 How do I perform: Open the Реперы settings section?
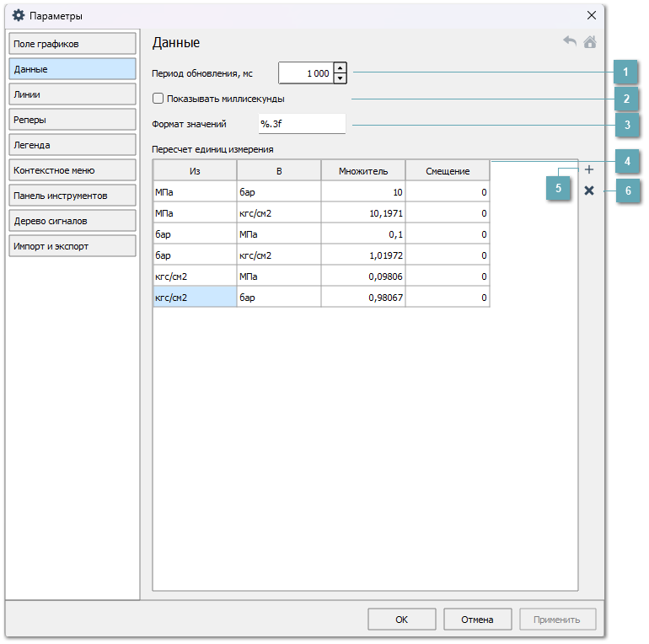(x=72, y=120)
